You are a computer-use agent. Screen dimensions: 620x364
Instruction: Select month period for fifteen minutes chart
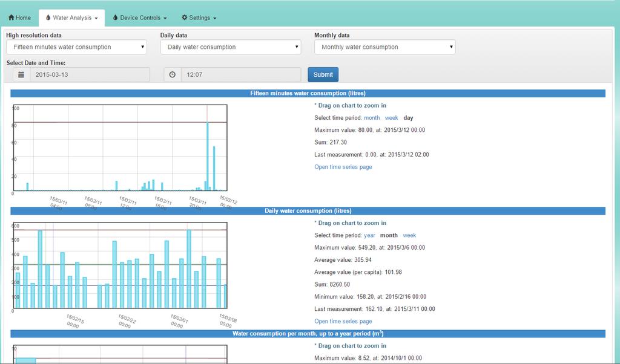(372, 118)
